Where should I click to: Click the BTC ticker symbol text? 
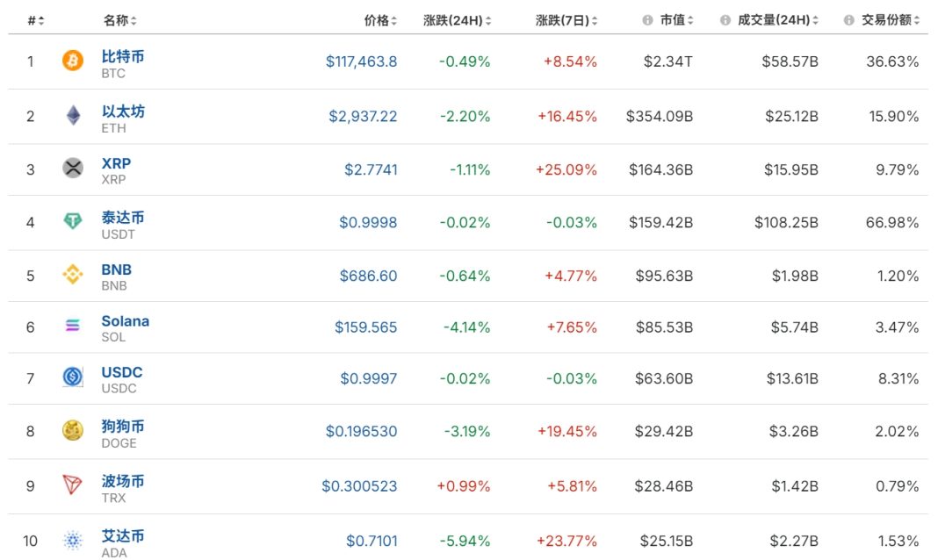point(113,74)
